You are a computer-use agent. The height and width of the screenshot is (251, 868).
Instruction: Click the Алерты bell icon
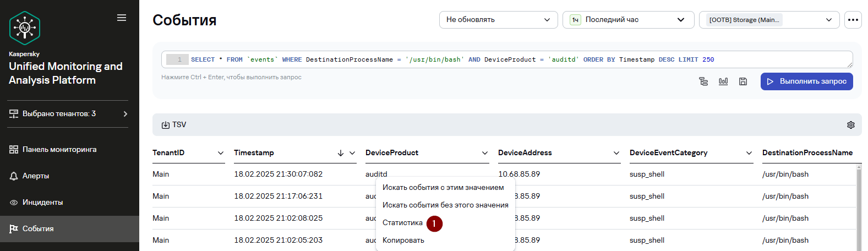point(14,176)
